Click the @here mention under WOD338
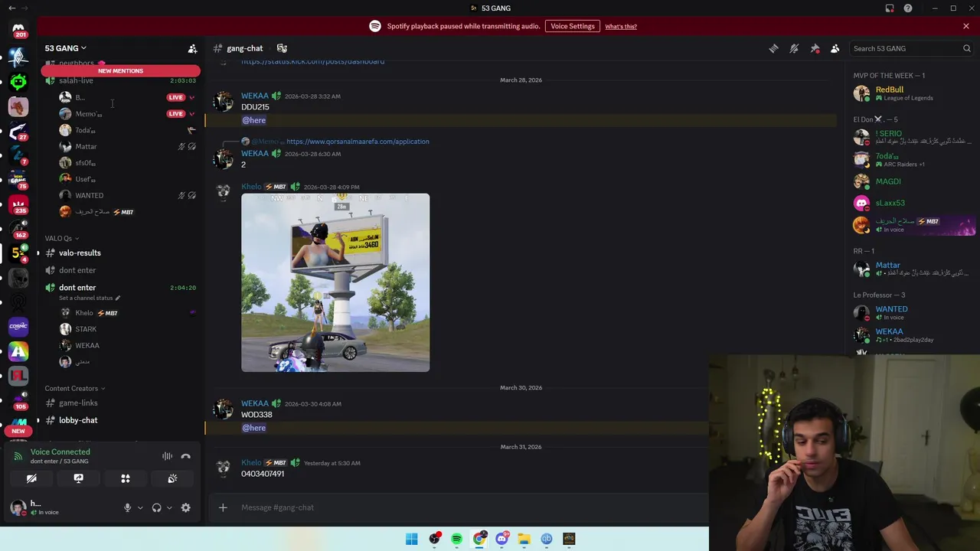This screenshot has width=980, height=551. tap(254, 428)
